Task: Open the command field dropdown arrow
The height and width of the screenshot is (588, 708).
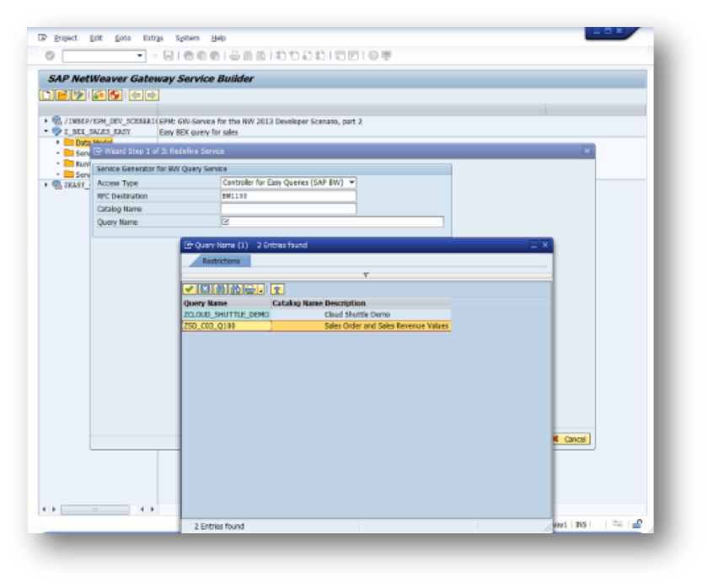Action: click(x=140, y=56)
